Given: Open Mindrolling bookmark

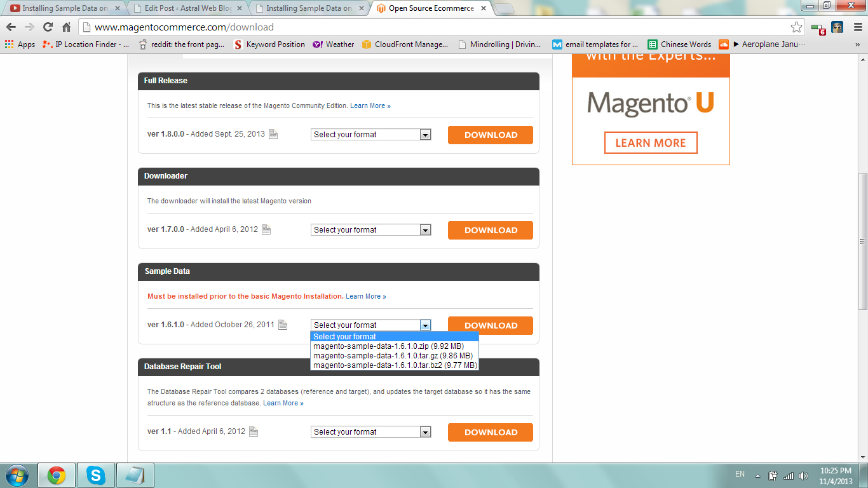Looking at the screenshot, I should tap(499, 44).
